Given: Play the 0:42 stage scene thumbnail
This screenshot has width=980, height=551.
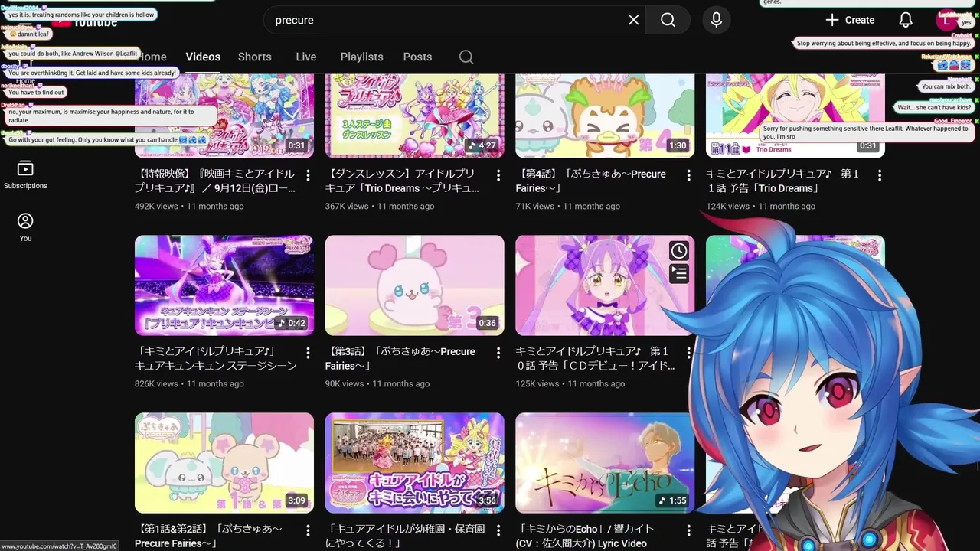Looking at the screenshot, I should [224, 285].
